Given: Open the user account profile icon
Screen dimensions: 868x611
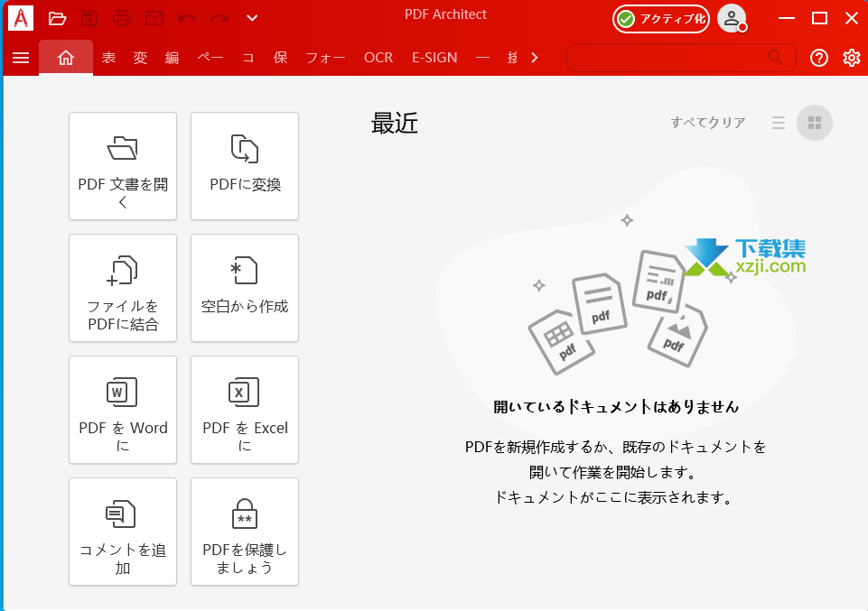Looking at the screenshot, I should [x=732, y=18].
